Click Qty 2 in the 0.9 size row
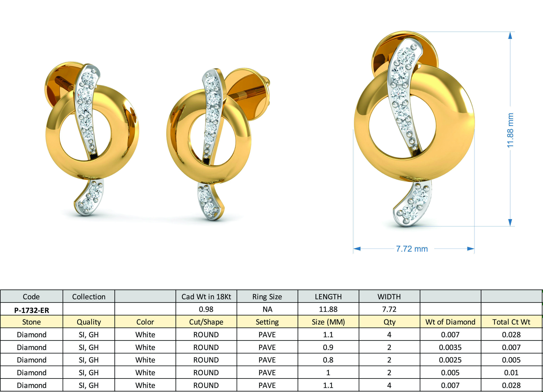Screen dimensions: 543x392 (389, 347)
